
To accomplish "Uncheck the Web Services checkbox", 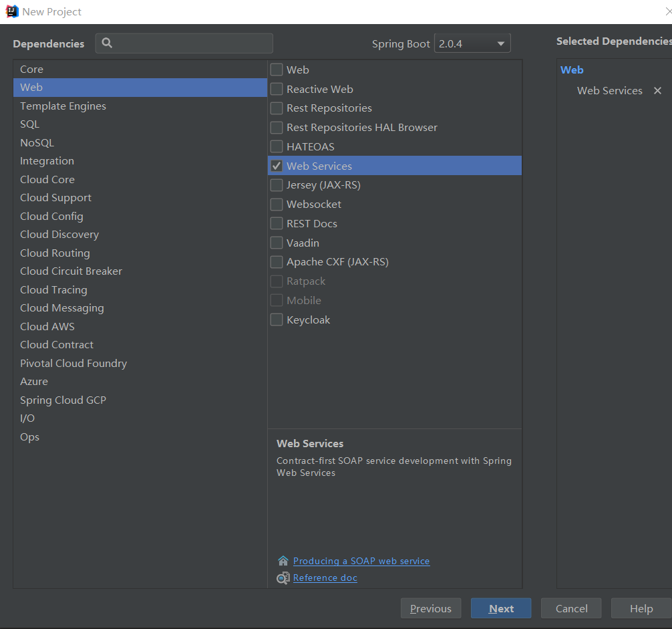I will 277,166.
